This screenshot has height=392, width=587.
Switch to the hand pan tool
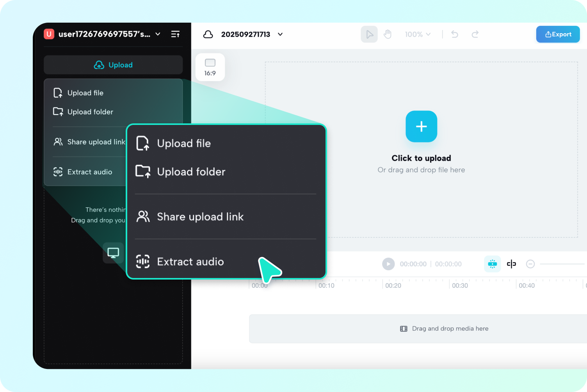tap(388, 34)
